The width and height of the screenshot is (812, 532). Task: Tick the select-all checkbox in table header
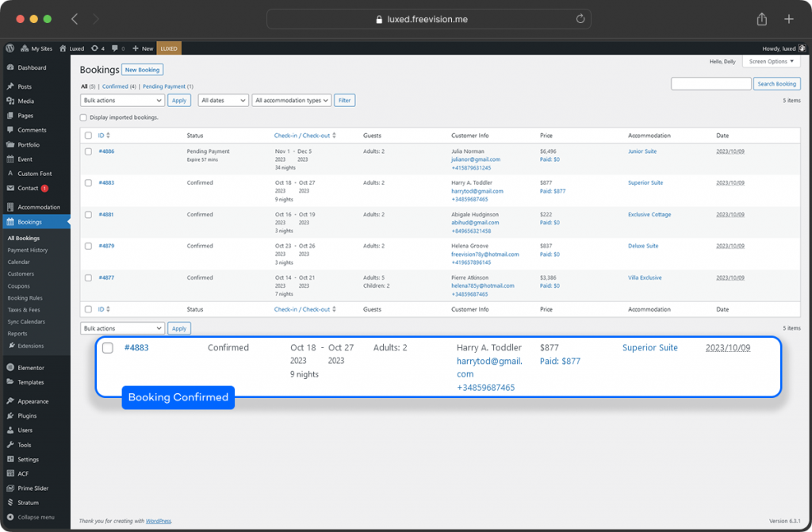click(88, 136)
